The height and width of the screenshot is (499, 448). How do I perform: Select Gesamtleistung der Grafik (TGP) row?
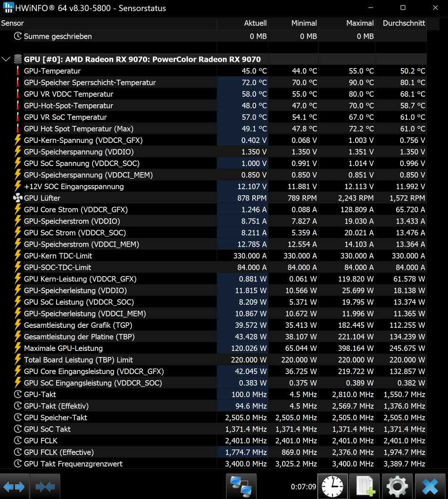pos(213,325)
